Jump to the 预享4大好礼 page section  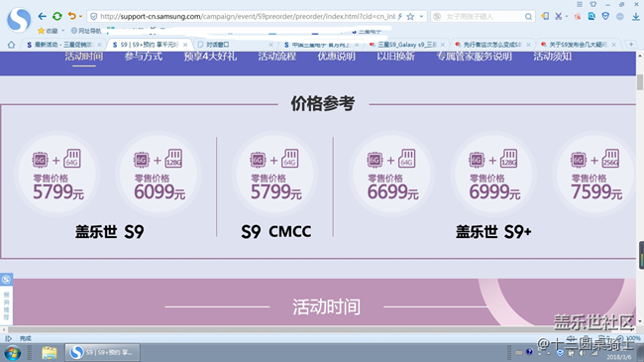(210, 57)
